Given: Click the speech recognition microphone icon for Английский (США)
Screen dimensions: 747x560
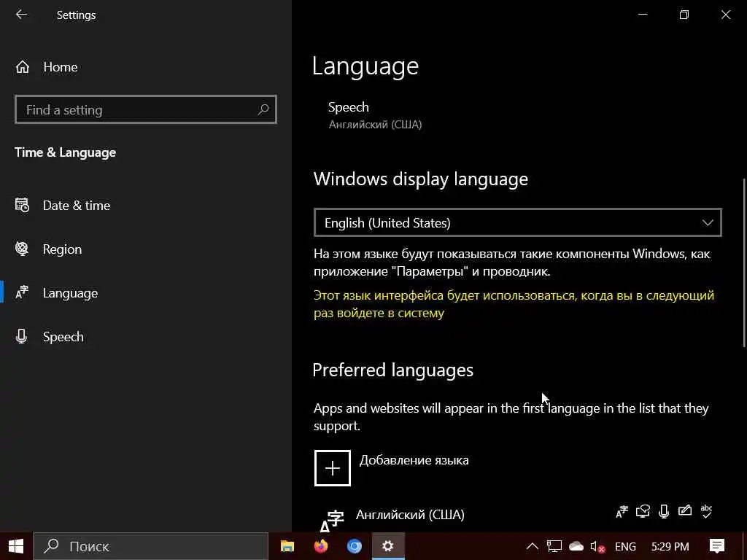Looking at the screenshot, I should pos(664,511).
